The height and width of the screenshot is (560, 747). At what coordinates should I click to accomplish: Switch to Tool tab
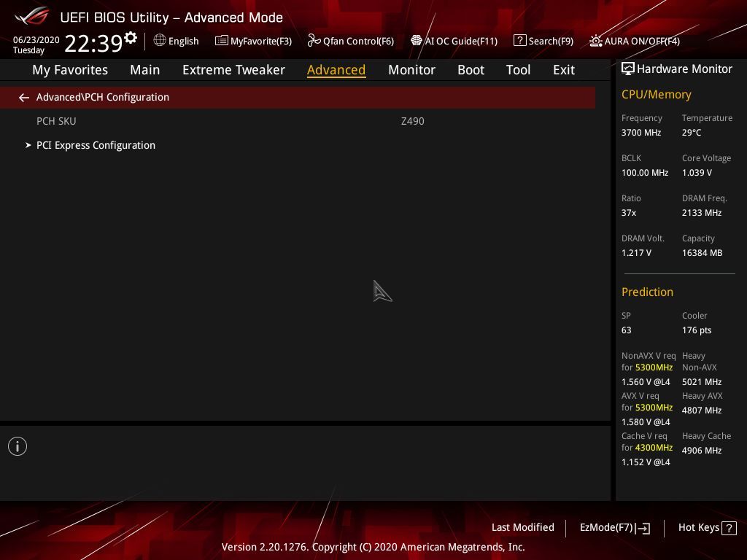coord(518,70)
